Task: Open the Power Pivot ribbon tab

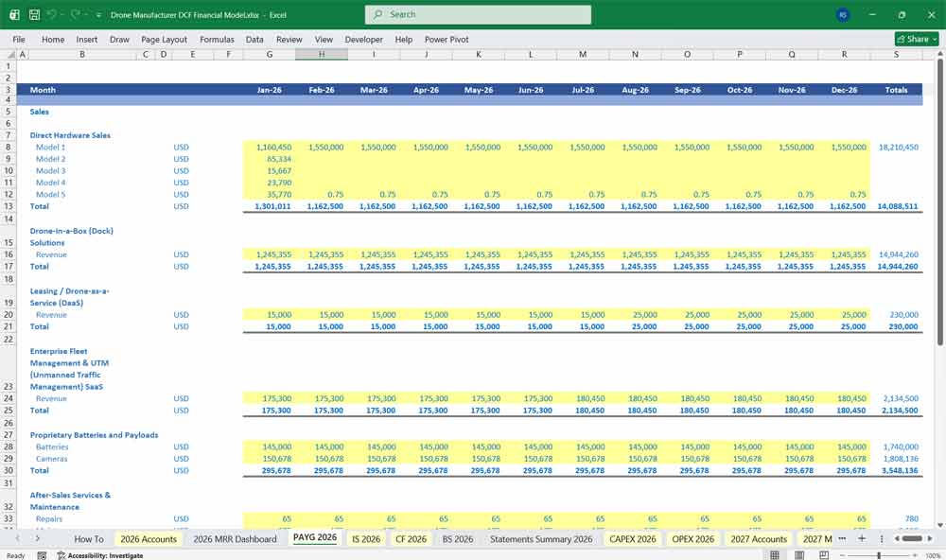Action: coord(445,39)
